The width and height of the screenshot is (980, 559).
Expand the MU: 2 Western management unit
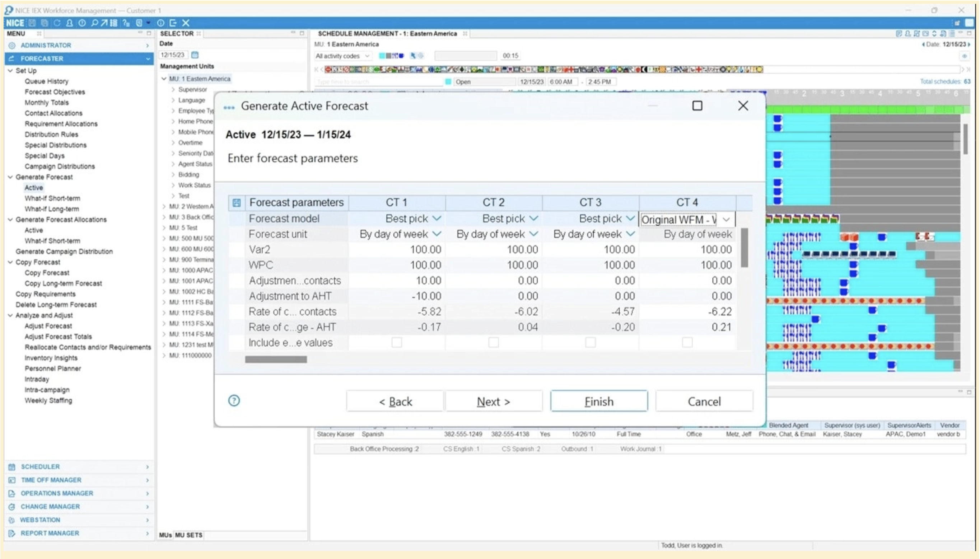[164, 206]
